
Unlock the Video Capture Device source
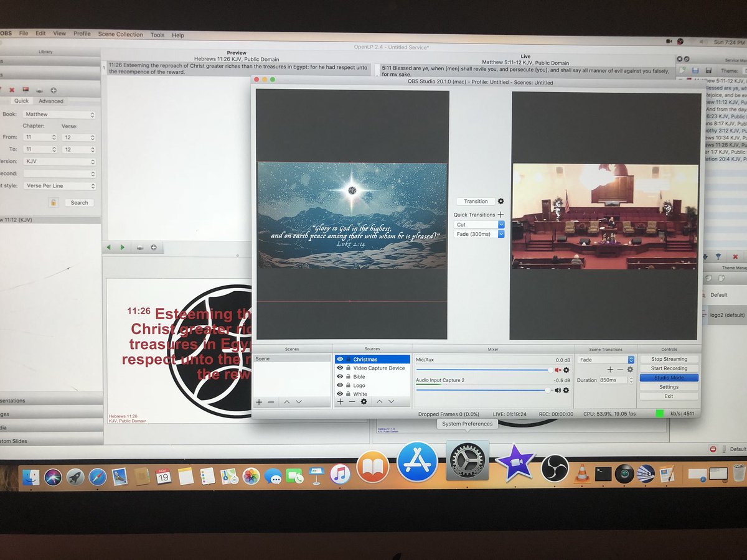point(349,368)
